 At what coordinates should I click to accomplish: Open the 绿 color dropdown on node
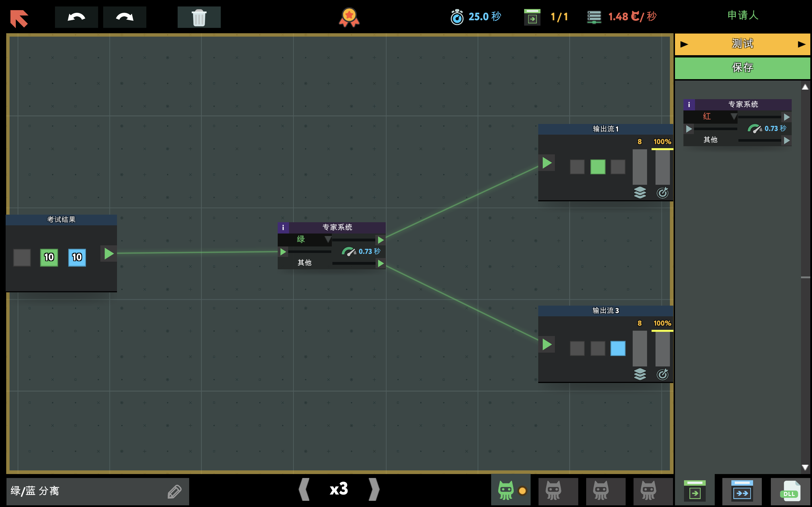coord(328,239)
